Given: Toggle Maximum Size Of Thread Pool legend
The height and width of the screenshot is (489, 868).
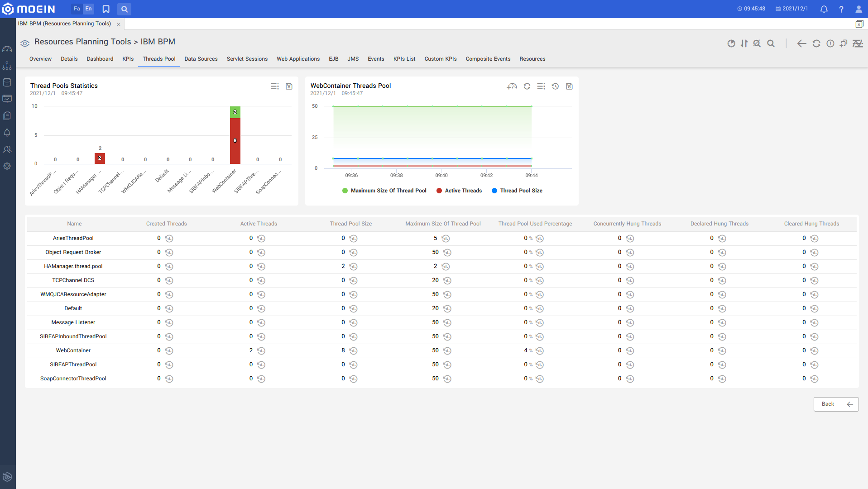Looking at the screenshot, I should point(384,191).
